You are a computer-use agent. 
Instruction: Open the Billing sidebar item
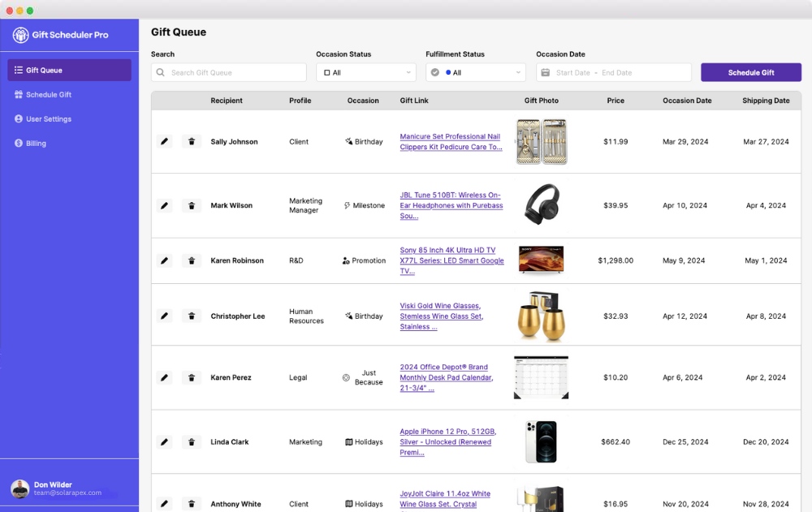point(36,144)
